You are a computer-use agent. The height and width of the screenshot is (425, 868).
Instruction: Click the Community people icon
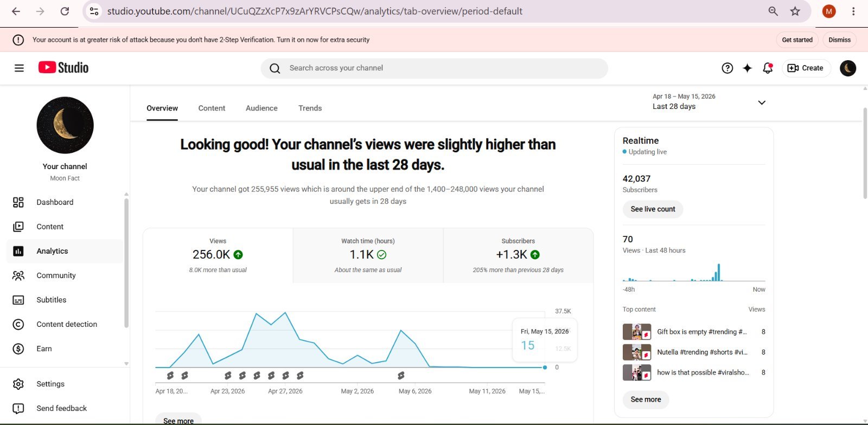pos(18,275)
